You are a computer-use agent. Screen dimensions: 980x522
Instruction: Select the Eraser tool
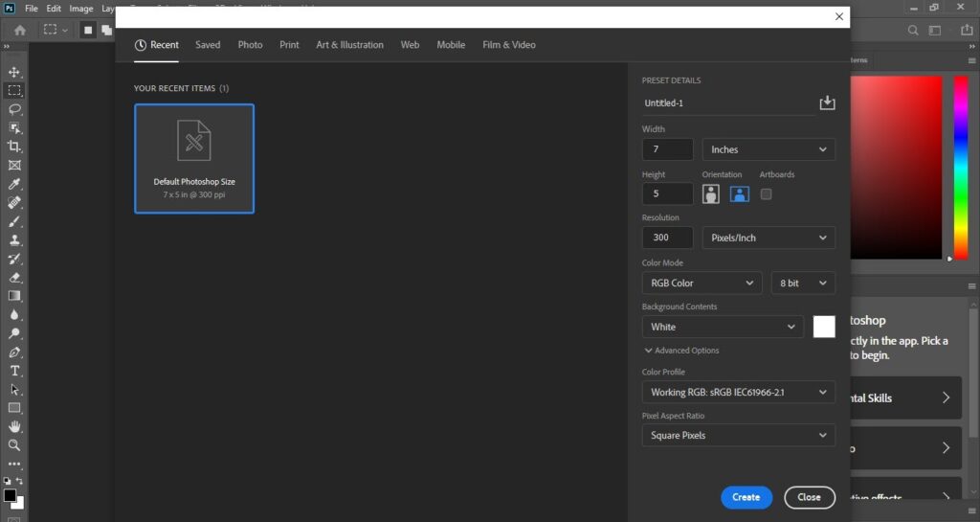click(13, 278)
